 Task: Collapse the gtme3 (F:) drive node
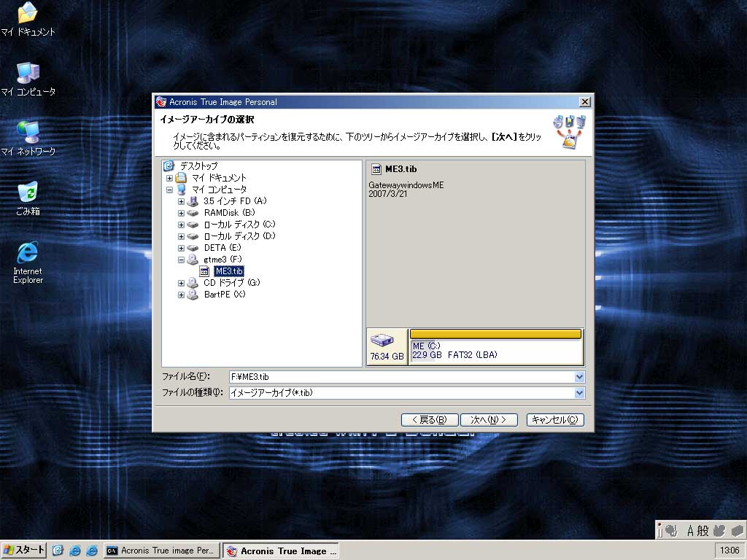pos(181,260)
